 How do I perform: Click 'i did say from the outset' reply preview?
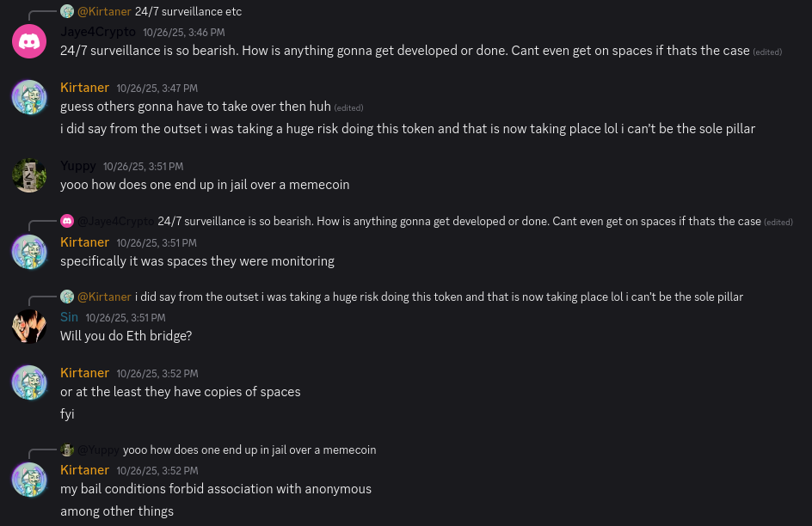439,297
